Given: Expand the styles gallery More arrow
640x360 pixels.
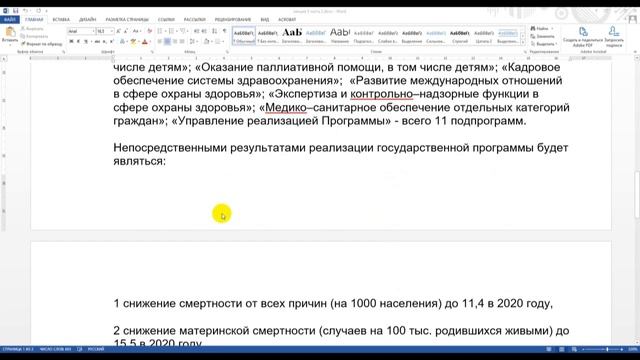Looking at the screenshot, I should pyautogui.click(x=523, y=42).
